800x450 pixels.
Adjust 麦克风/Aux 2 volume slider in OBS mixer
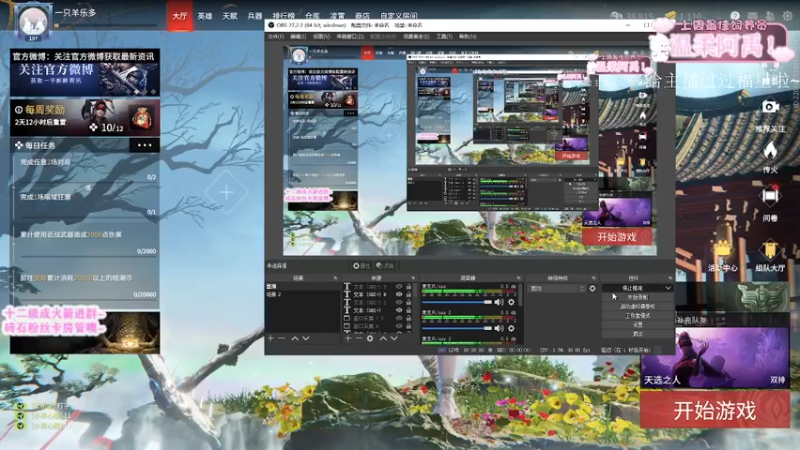pyautogui.click(x=457, y=328)
